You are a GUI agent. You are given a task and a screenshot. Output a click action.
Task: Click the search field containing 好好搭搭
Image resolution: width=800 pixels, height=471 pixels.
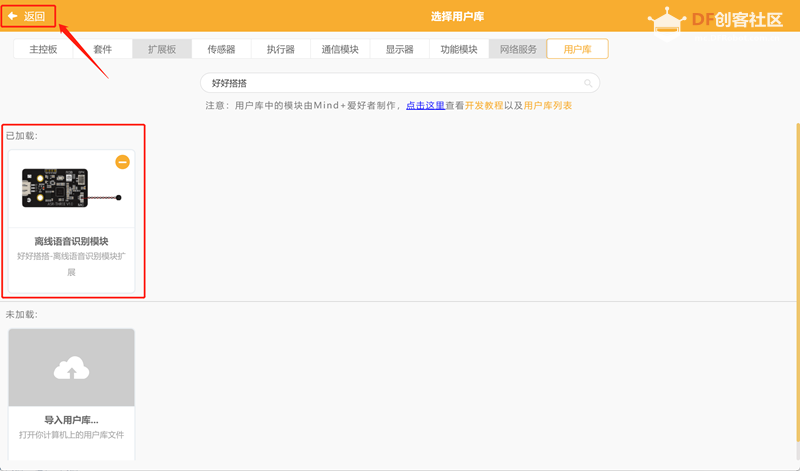[x=400, y=83]
